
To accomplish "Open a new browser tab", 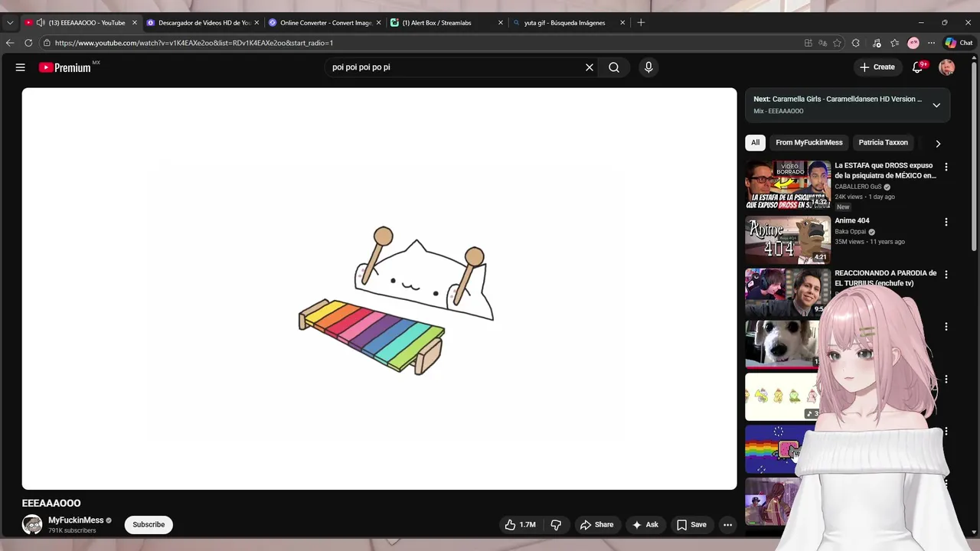I will click(641, 23).
